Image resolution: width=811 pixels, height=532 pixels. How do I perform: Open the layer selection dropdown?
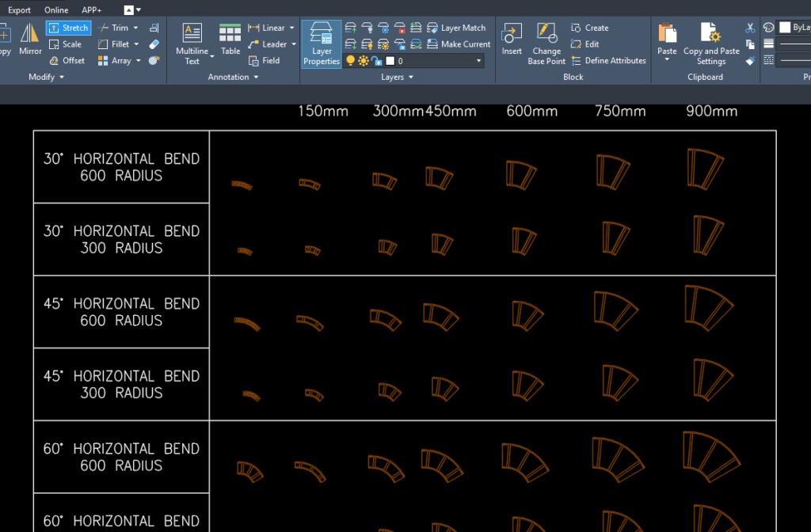coord(478,60)
